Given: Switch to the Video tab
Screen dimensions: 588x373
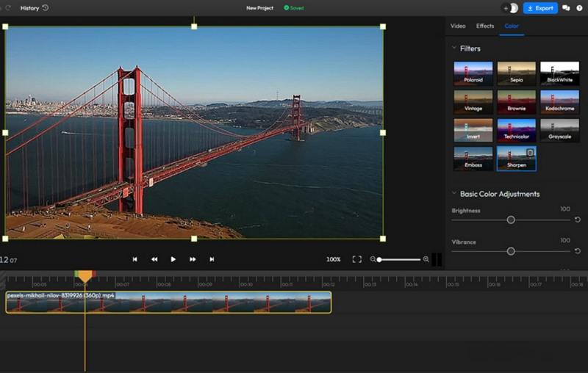Looking at the screenshot, I should pyautogui.click(x=458, y=26).
